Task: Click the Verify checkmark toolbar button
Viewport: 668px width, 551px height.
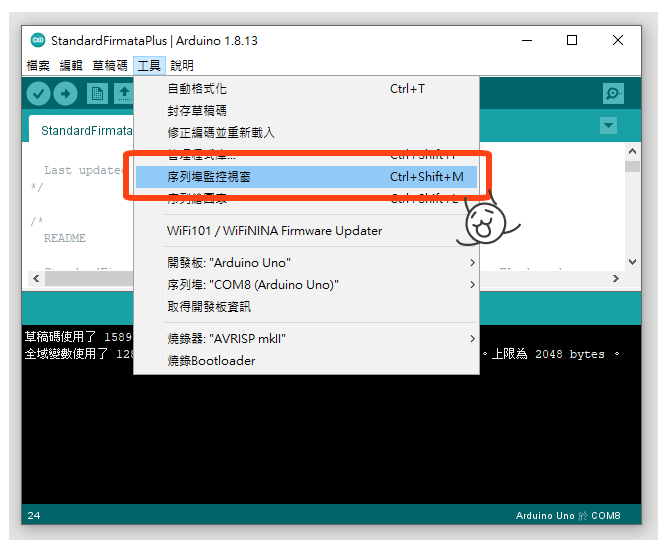Action: click(x=38, y=93)
